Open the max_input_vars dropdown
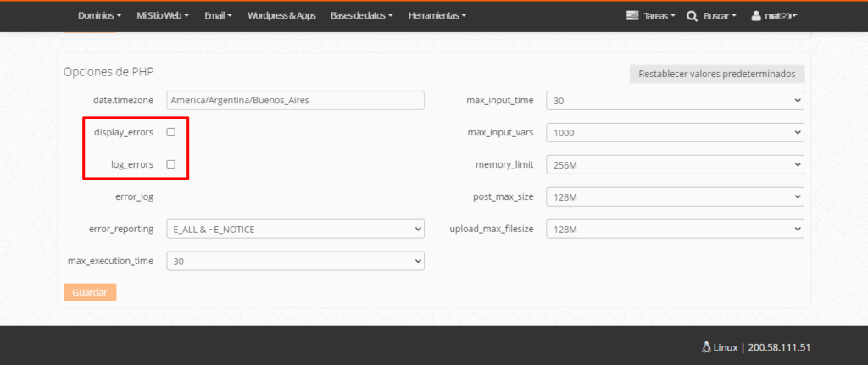 pos(676,133)
